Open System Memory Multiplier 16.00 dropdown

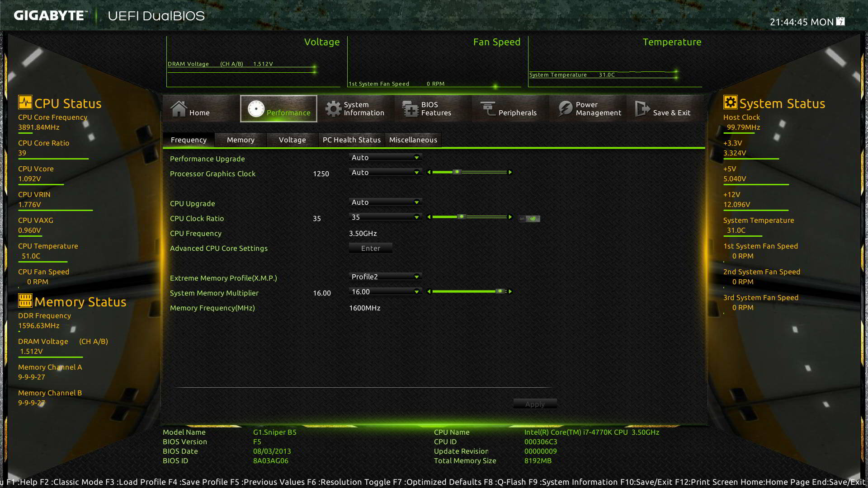[x=386, y=291]
